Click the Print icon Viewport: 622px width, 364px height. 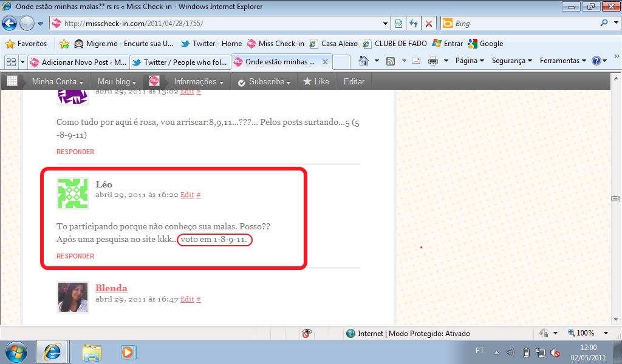coord(433,61)
